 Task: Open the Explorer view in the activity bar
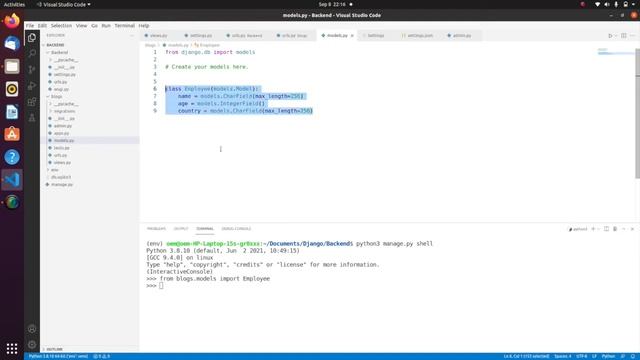[32, 38]
